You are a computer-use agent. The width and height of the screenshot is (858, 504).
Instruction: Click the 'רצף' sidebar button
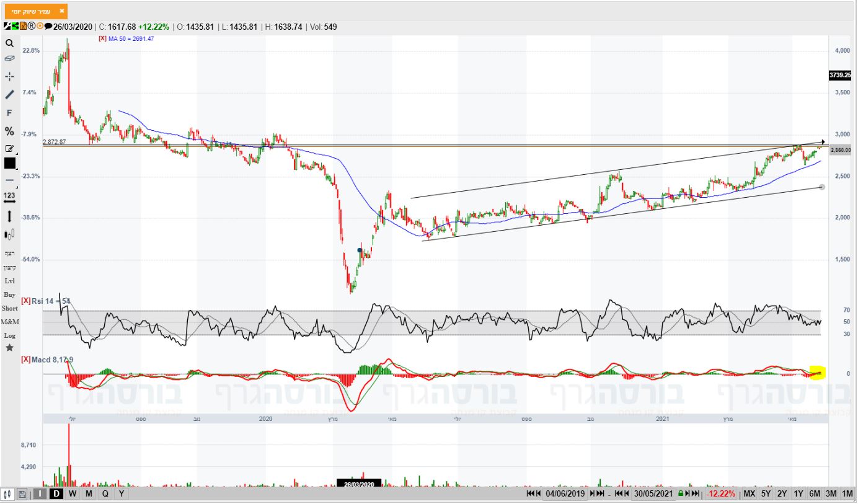point(9,254)
